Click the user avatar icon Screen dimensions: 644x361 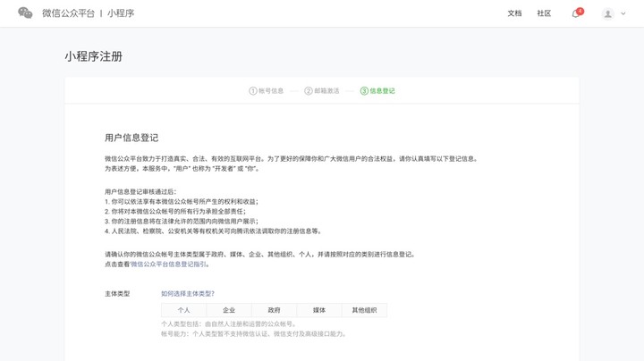tap(608, 13)
